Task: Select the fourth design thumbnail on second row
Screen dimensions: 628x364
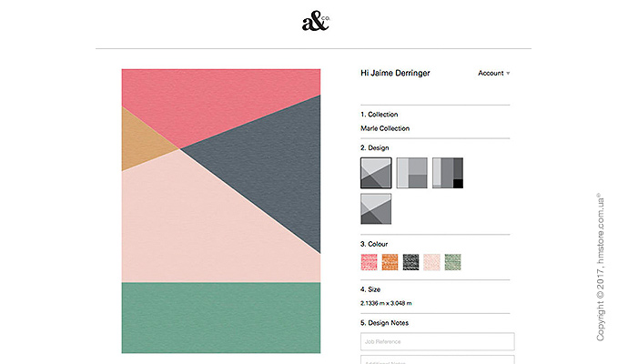Action: tap(376, 208)
